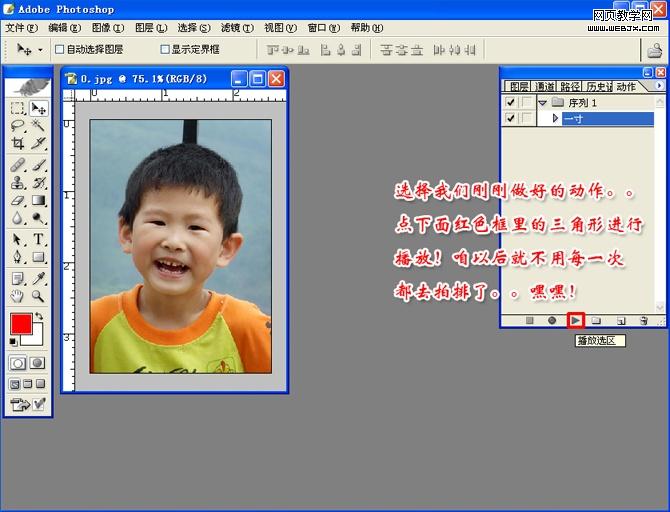Select the Magic Wand tool
The image size is (670, 512).
(39, 126)
